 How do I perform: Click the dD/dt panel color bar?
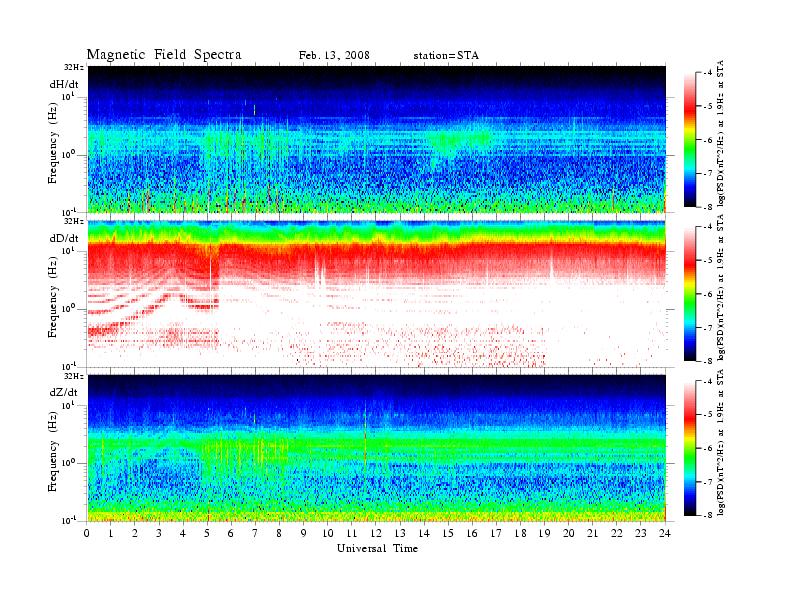click(x=690, y=294)
